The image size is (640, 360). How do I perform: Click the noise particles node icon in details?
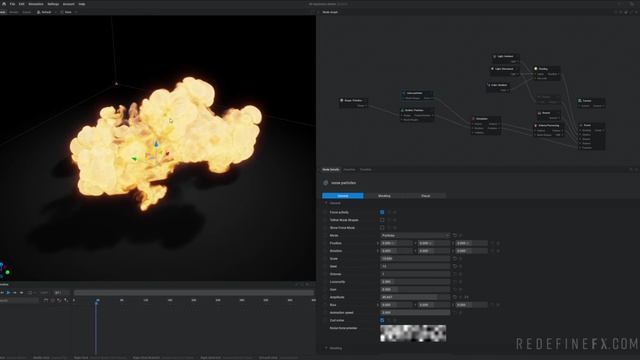326,183
